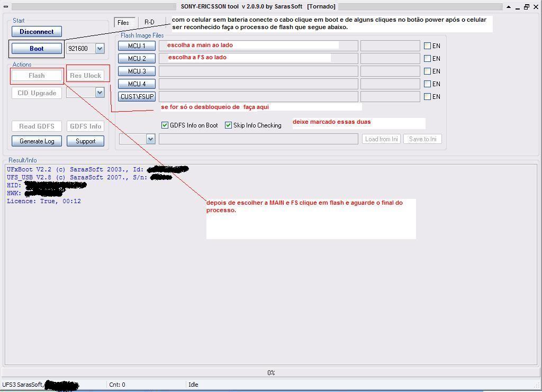Switch to the R-D tab
This screenshot has width=542, height=392.
pyautogui.click(x=149, y=22)
